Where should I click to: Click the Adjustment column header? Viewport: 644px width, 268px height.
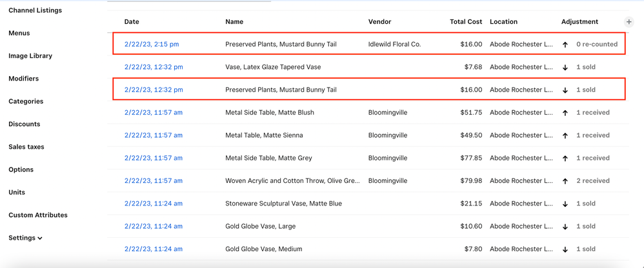pos(579,22)
